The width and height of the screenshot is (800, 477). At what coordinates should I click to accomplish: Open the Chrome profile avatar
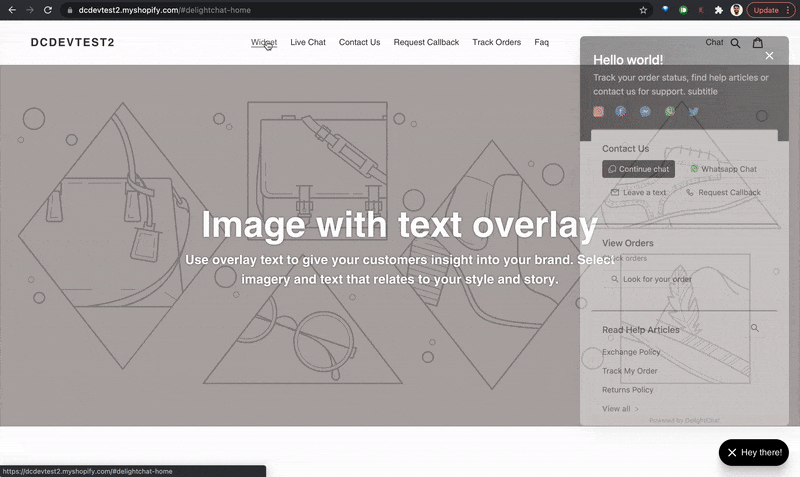[x=736, y=10]
